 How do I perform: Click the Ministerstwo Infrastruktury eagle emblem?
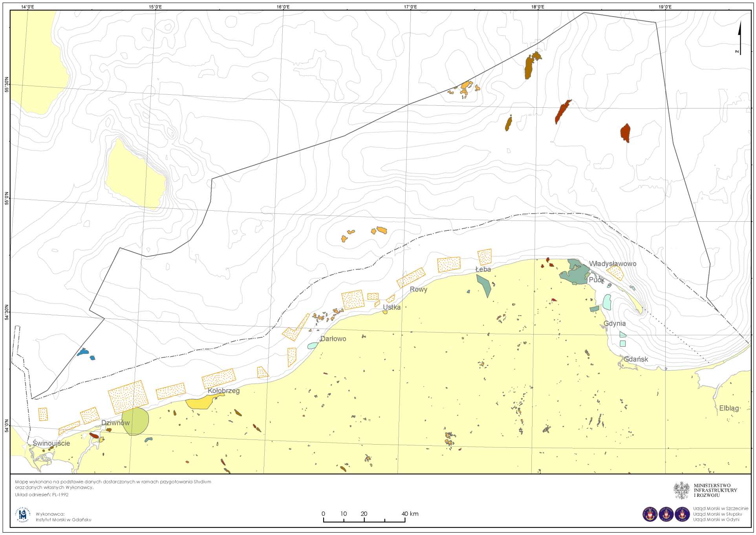(682, 490)
